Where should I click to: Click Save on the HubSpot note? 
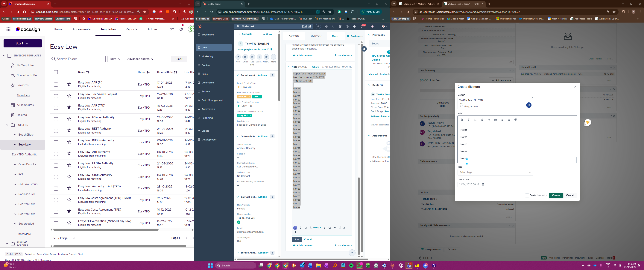point(297,239)
